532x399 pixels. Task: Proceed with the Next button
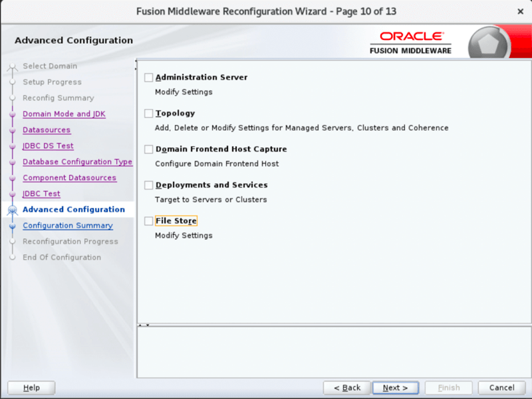coord(395,388)
